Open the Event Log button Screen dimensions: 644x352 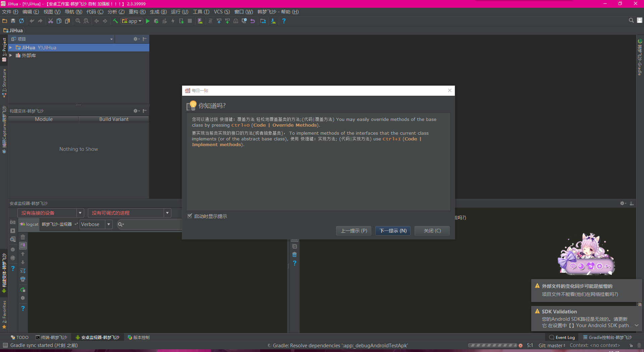click(x=562, y=338)
